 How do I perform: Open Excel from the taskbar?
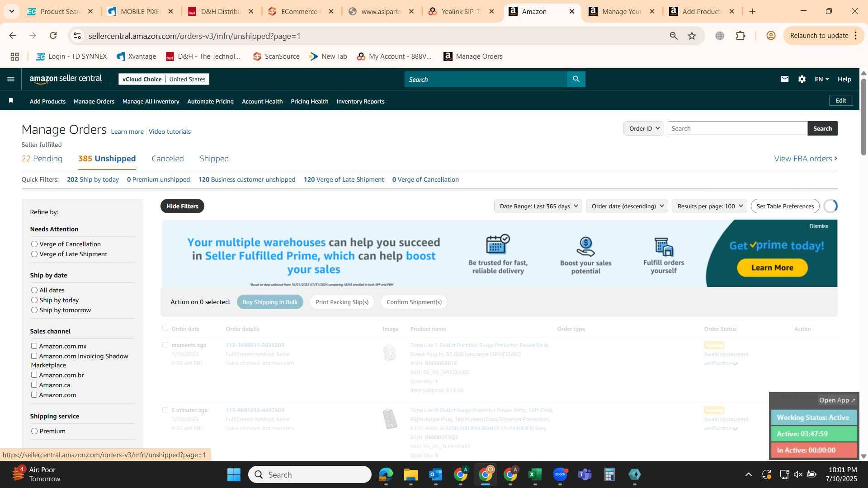pos(535,474)
